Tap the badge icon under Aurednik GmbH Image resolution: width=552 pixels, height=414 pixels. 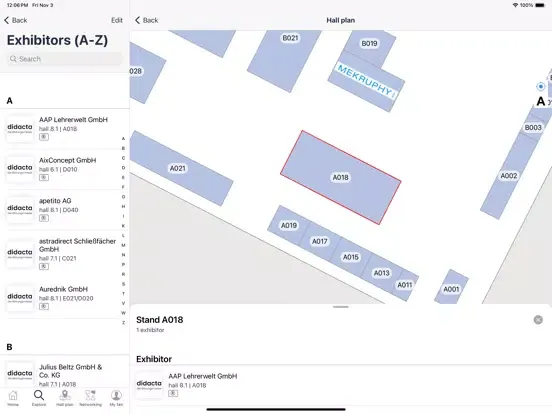point(44,306)
